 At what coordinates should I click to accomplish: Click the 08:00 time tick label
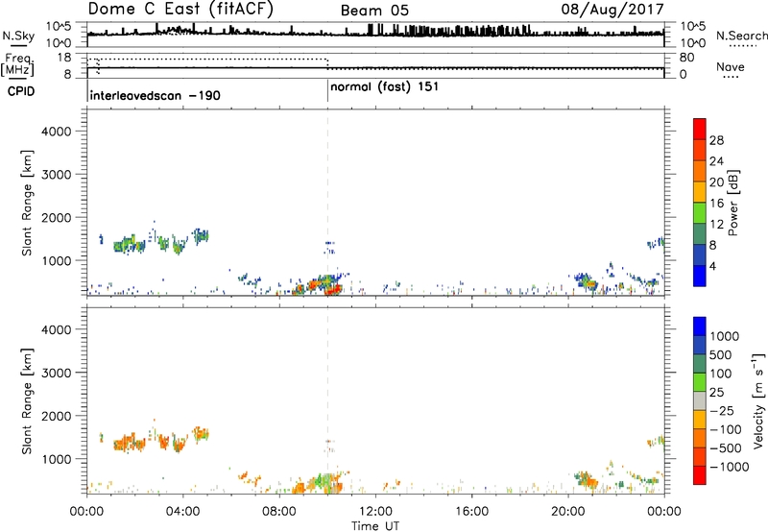tap(279, 512)
